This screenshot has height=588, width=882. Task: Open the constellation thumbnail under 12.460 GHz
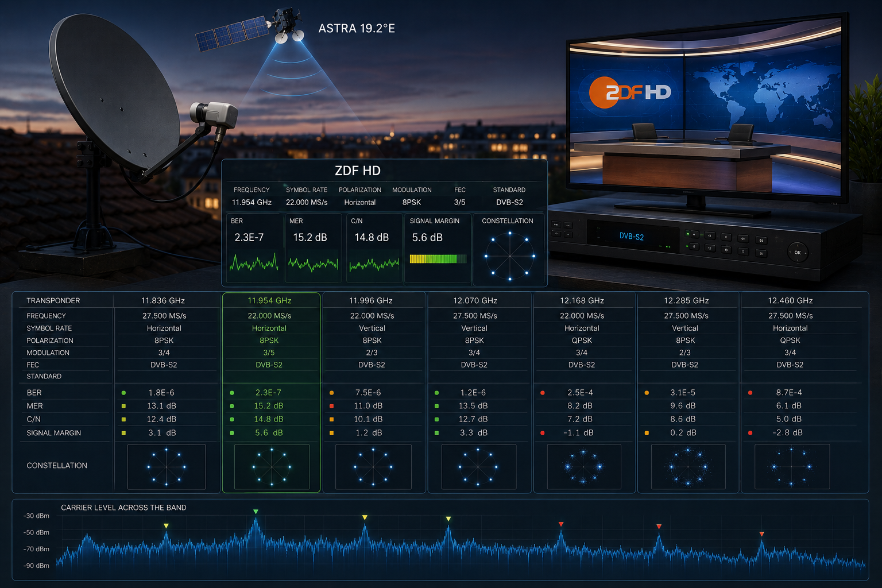coord(791,467)
